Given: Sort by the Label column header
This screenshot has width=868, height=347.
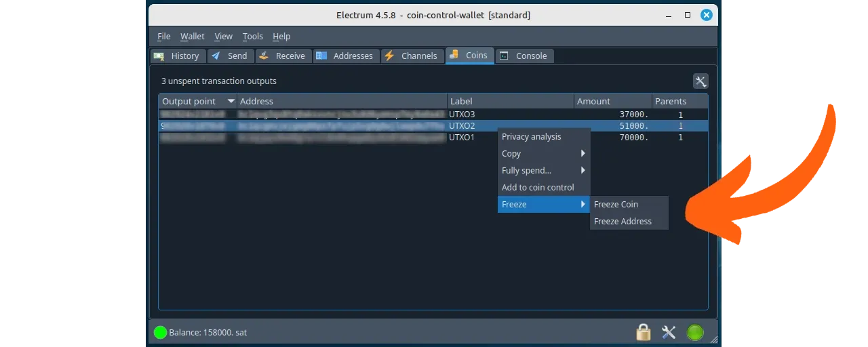Looking at the screenshot, I should pyautogui.click(x=511, y=101).
